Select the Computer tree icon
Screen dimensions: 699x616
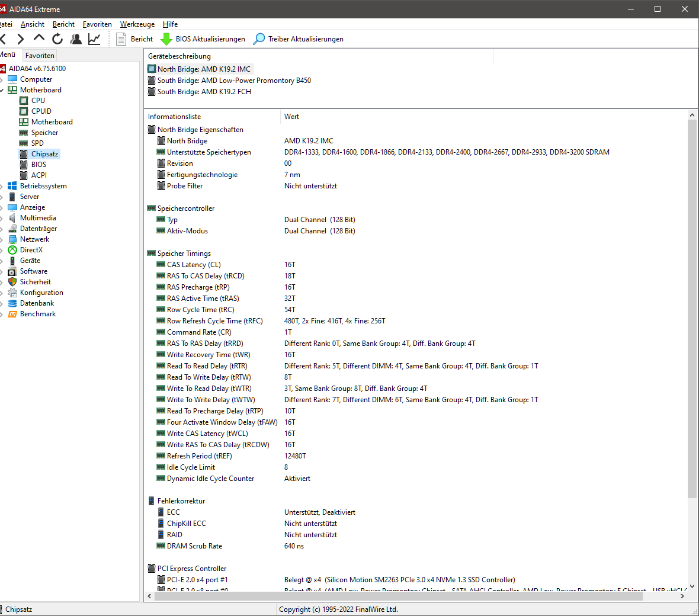12,79
